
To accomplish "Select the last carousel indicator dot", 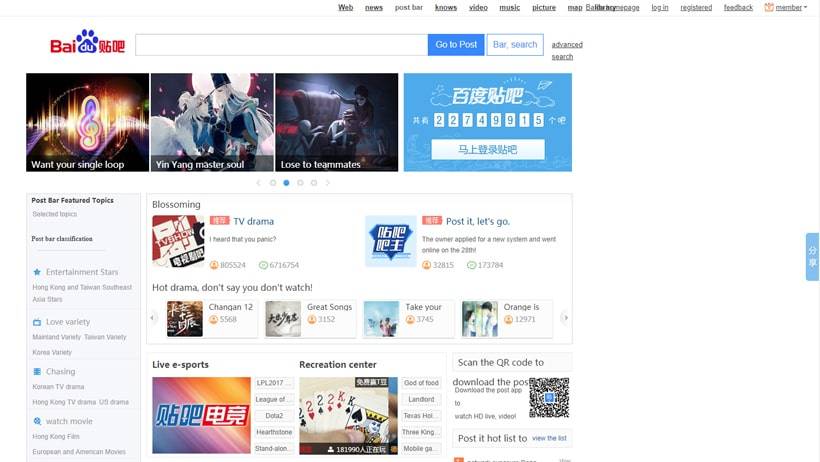I will click(314, 183).
